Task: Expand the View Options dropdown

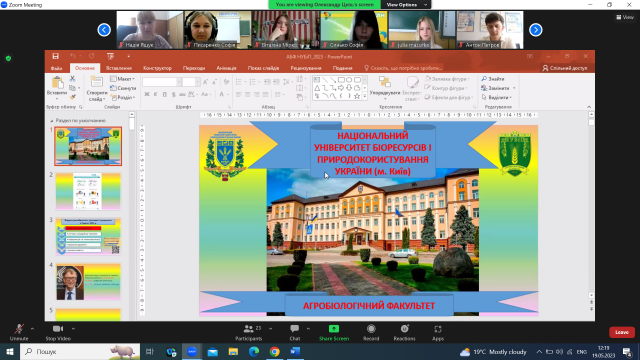Action: [406, 4]
